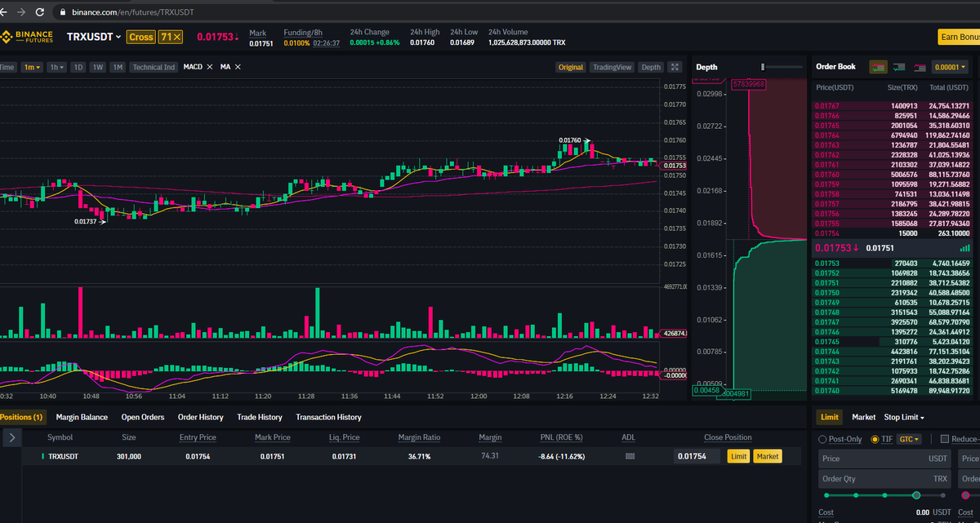Click the Time chart option
The height and width of the screenshot is (523, 980).
tap(7, 67)
